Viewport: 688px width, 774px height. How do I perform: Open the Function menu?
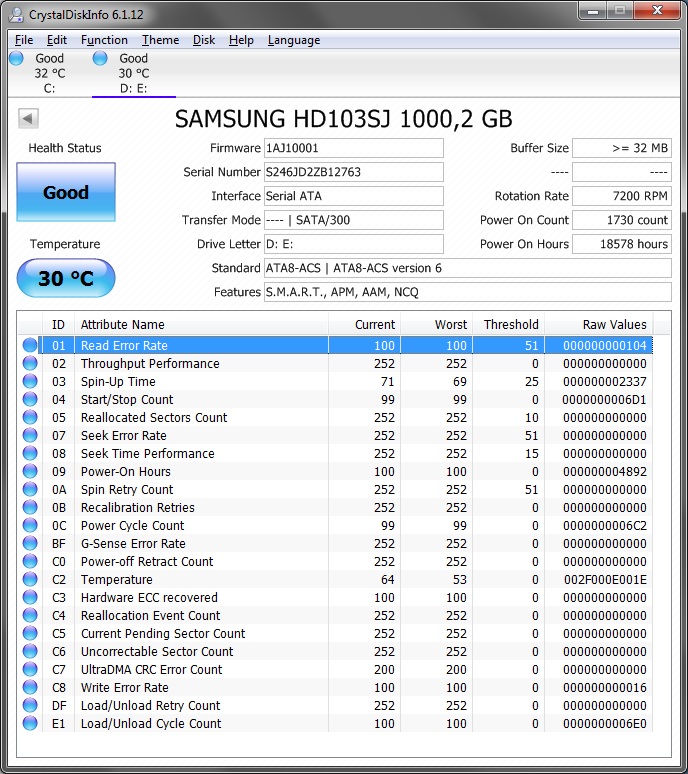tap(104, 40)
